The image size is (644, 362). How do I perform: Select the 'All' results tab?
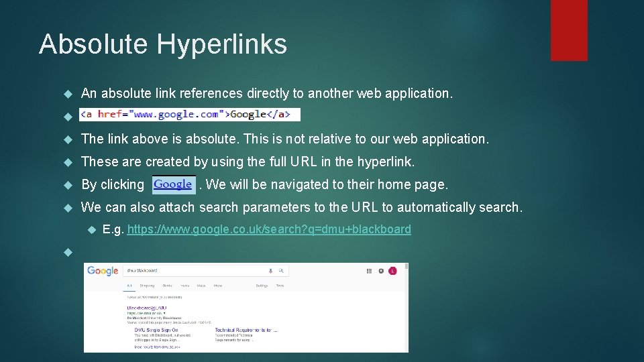tap(129, 286)
